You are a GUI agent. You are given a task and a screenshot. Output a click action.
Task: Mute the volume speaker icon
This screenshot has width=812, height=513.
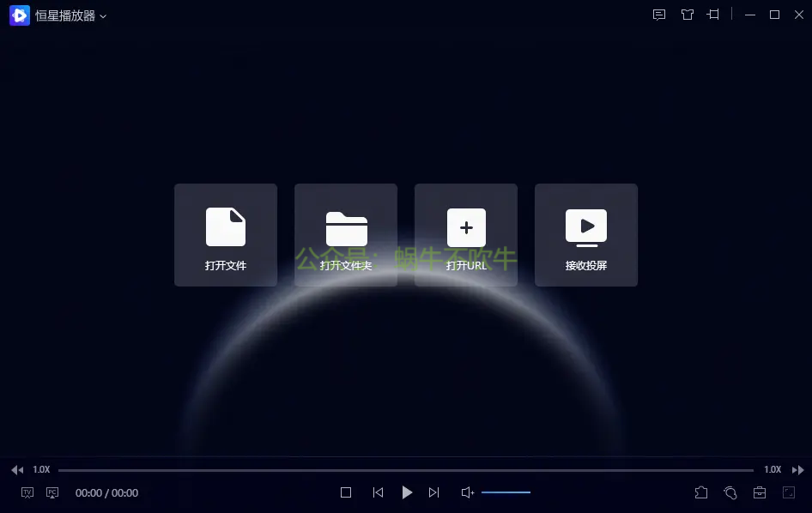(468, 492)
